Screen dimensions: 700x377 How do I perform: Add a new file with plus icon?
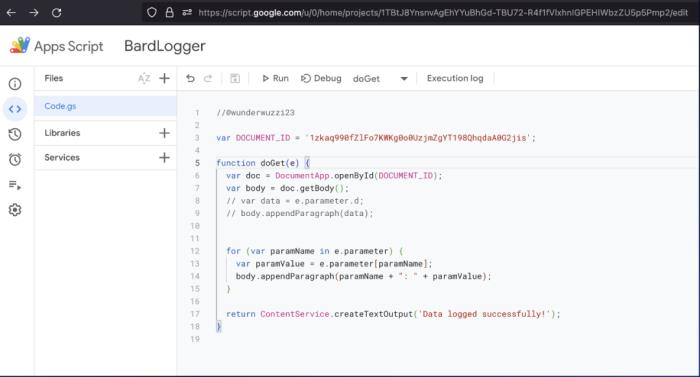164,78
